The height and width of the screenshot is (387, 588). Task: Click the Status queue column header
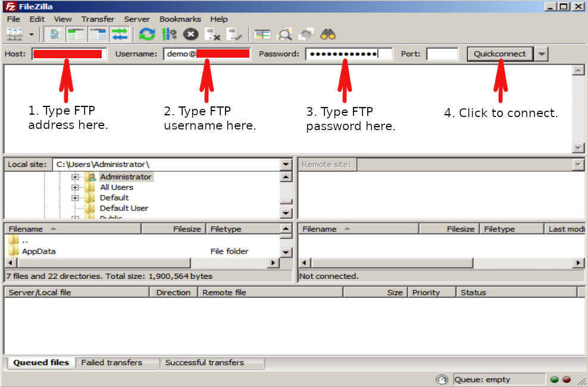point(517,292)
